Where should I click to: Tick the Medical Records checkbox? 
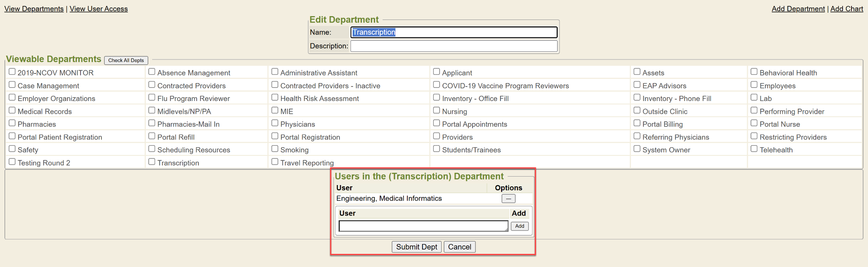[12, 110]
